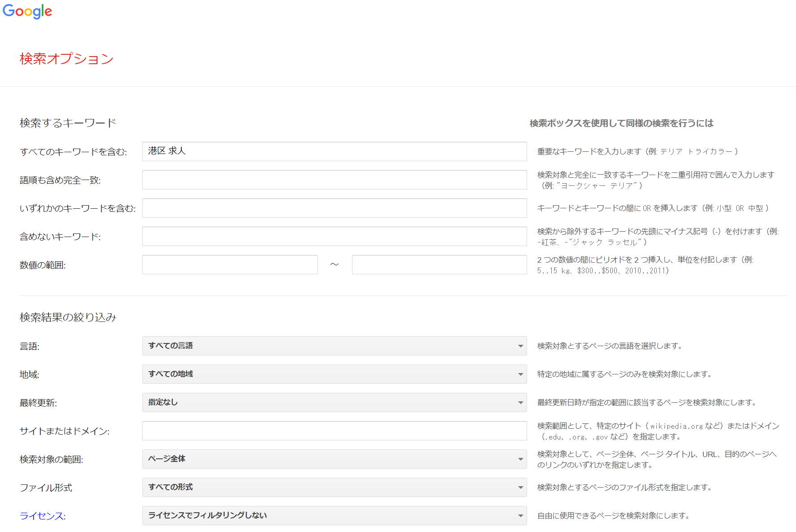
Task: Click the Google logo
Action: [27, 11]
